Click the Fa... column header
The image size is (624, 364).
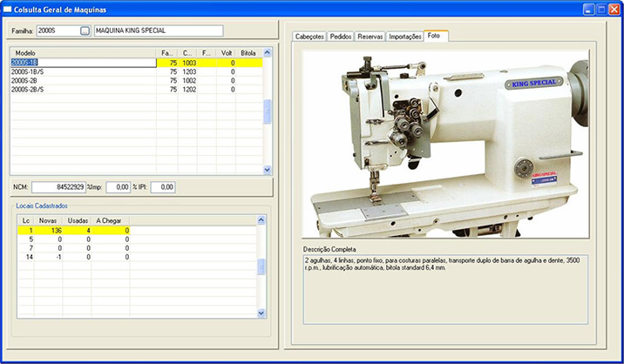coord(166,53)
